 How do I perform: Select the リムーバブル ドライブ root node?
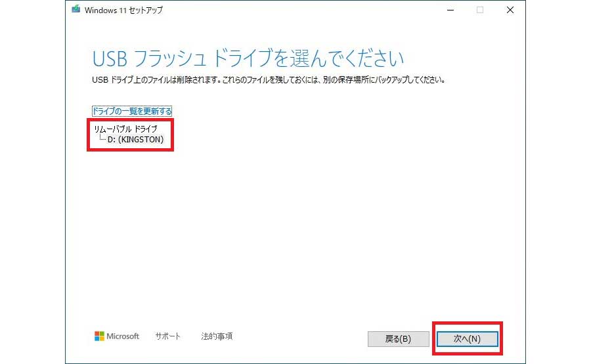tap(125, 129)
